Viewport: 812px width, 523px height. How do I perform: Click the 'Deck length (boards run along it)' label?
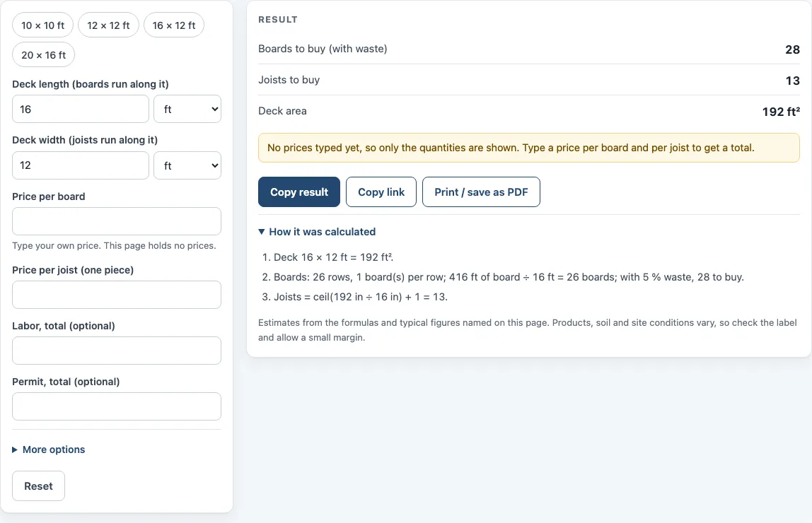91,84
